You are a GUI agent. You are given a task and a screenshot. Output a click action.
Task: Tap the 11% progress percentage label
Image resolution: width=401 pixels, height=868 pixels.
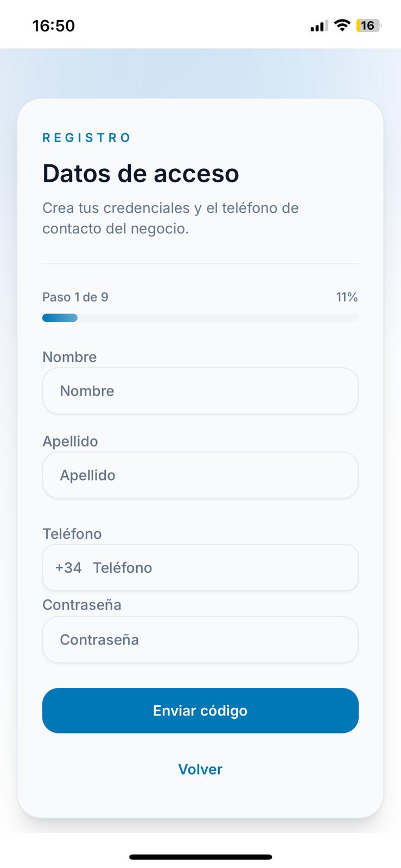(347, 297)
